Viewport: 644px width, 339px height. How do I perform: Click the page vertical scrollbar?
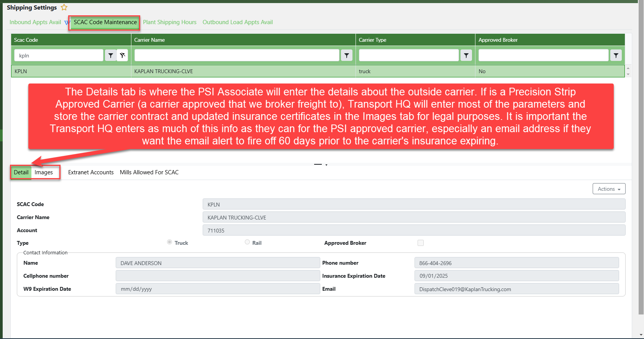(641, 157)
